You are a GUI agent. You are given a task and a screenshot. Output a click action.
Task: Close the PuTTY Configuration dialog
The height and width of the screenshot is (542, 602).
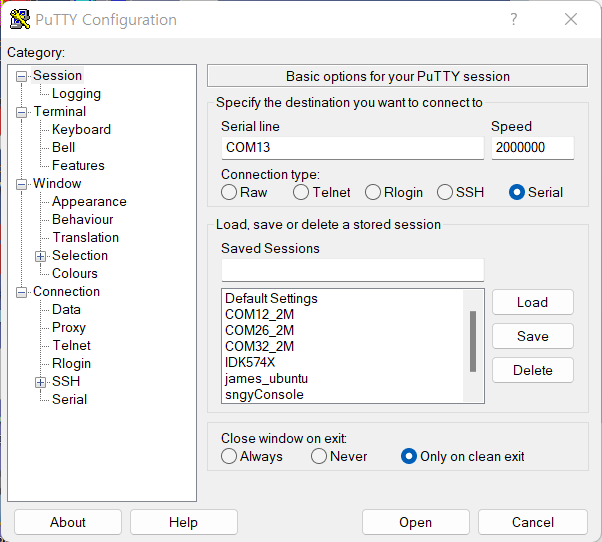pos(571,19)
